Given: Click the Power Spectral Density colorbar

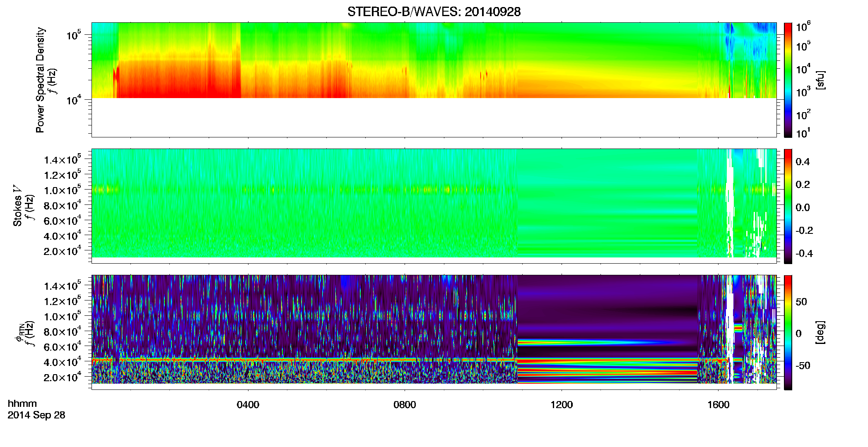Looking at the screenshot, I should click(788, 80).
